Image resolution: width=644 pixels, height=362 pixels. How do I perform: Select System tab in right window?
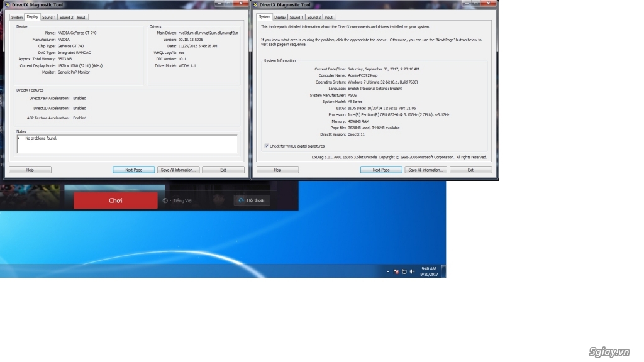click(x=265, y=17)
